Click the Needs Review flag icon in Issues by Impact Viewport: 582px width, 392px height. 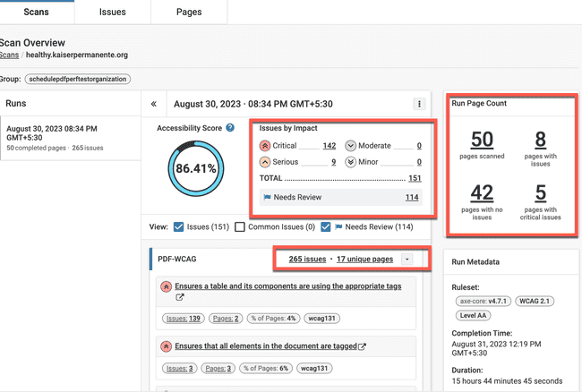click(267, 197)
